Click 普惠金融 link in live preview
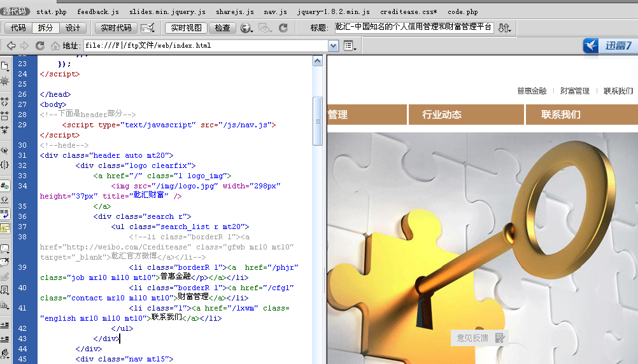The height and width of the screenshot is (364, 638). 532,91
